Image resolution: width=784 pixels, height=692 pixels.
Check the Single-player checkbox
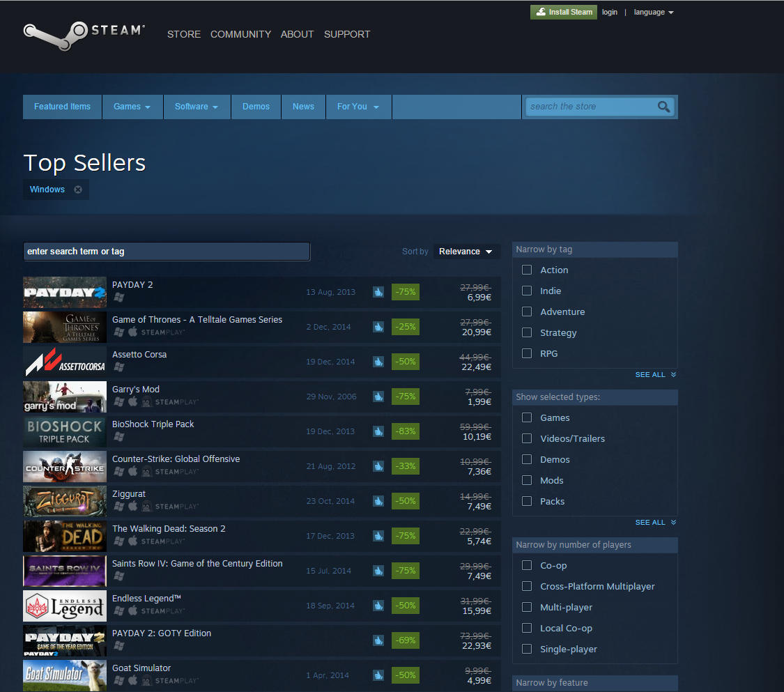(x=527, y=649)
